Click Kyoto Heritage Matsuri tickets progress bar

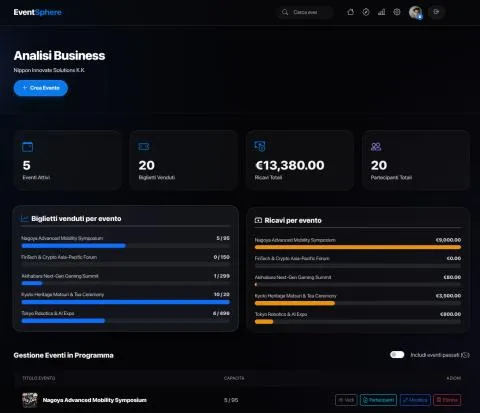125,302
